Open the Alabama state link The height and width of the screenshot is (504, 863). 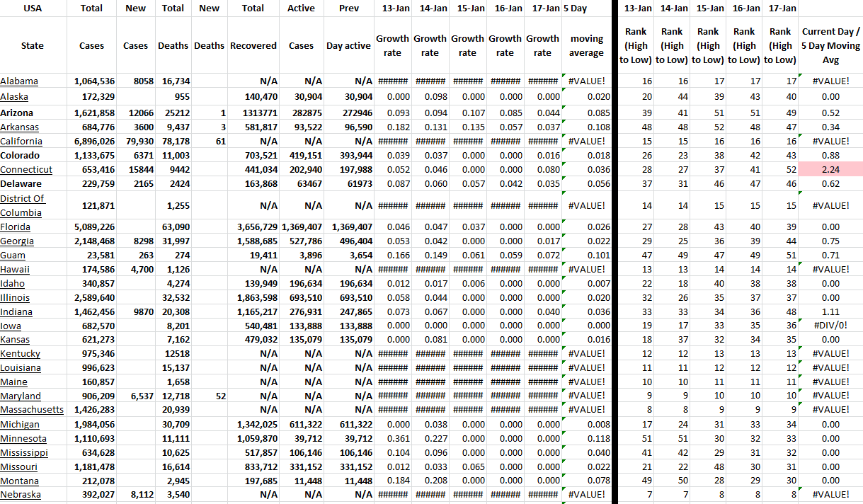click(19, 81)
